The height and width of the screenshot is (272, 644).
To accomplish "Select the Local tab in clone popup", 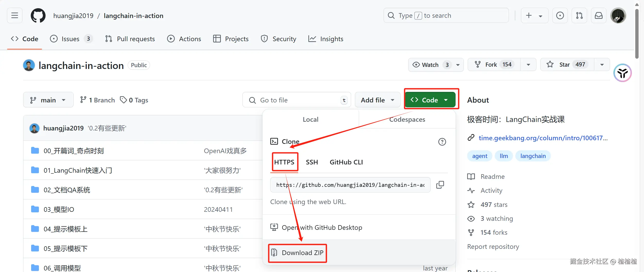I will (311, 119).
